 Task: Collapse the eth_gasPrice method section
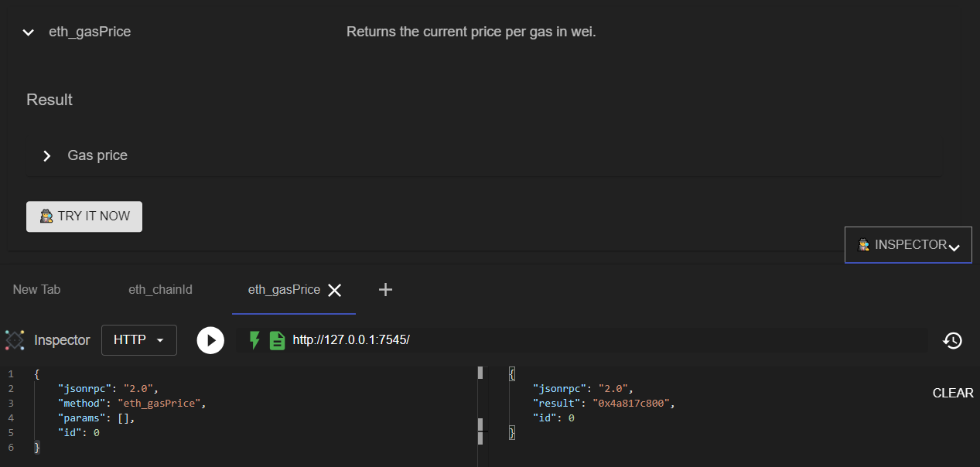click(29, 32)
